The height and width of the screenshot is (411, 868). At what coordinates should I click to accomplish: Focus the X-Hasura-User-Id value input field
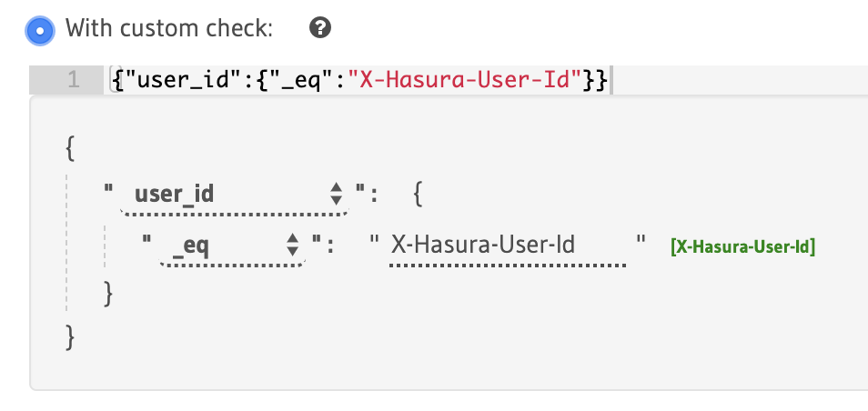[x=508, y=245]
